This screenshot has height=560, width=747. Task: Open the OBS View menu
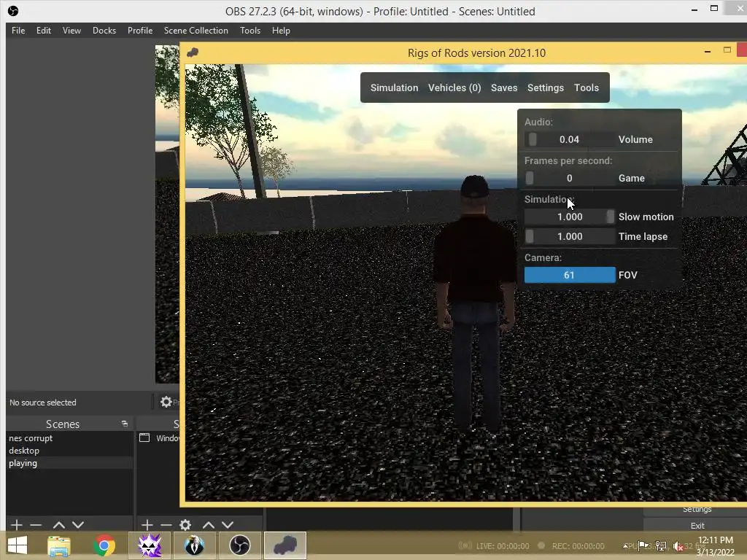click(71, 31)
